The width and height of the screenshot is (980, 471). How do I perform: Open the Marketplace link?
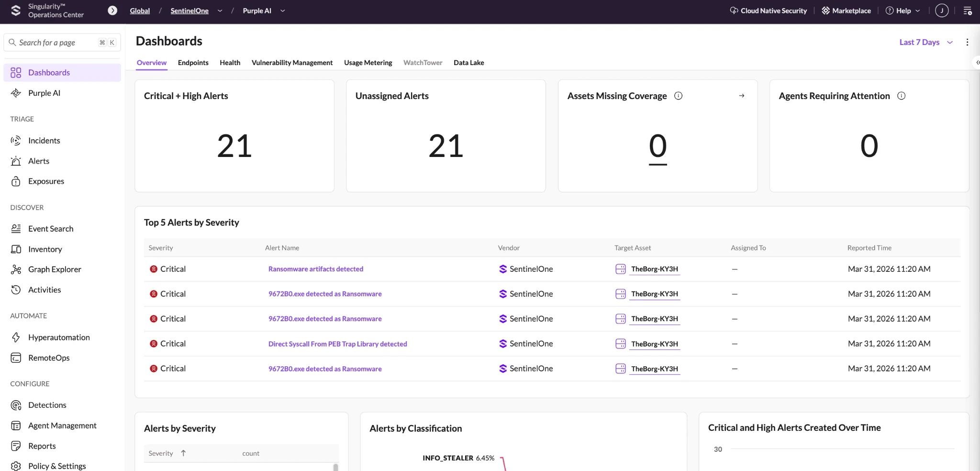(x=846, y=11)
